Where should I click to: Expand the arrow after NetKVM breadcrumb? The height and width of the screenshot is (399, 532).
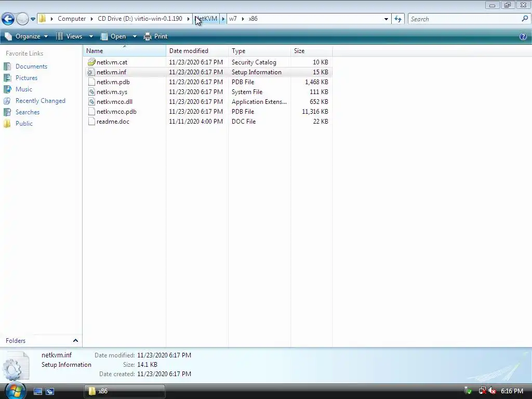223,19
